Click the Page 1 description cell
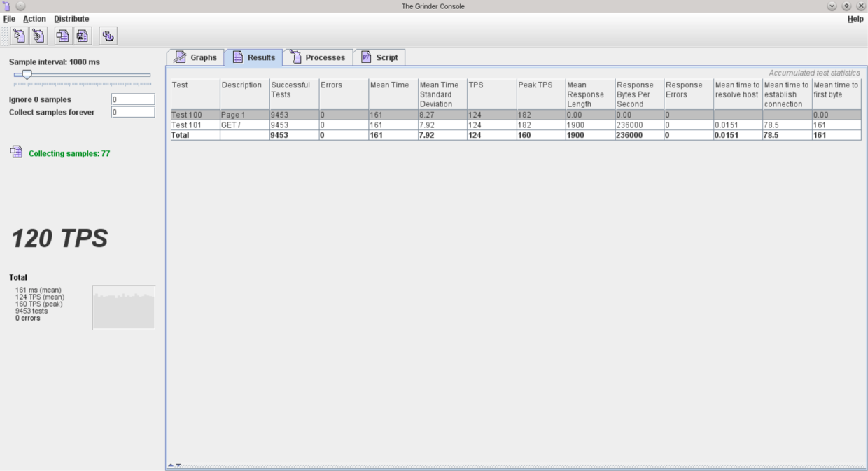868x471 pixels. (x=244, y=115)
